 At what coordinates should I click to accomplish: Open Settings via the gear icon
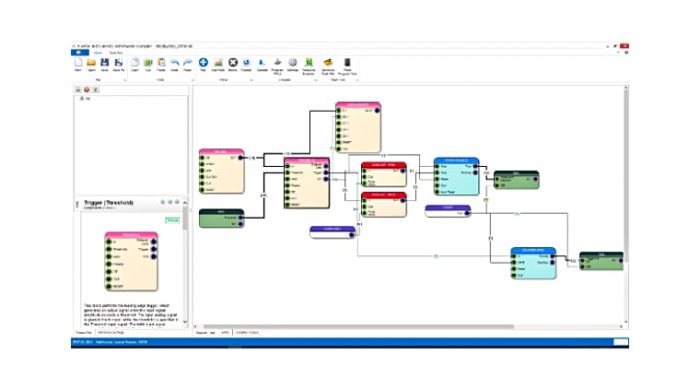point(292,62)
